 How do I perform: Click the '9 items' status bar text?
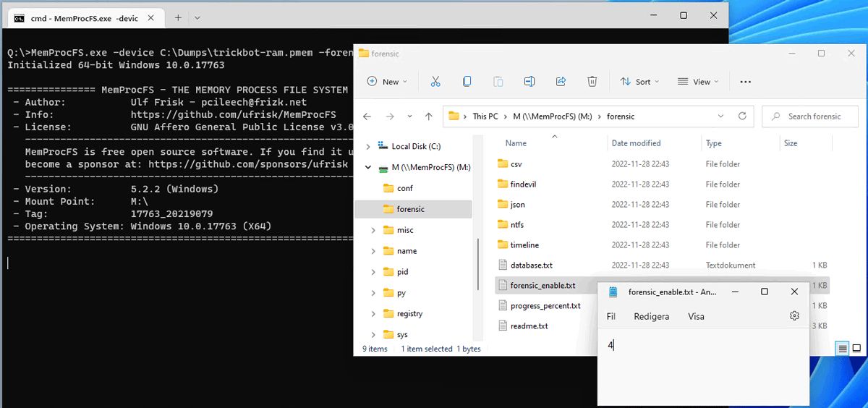point(375,349)
